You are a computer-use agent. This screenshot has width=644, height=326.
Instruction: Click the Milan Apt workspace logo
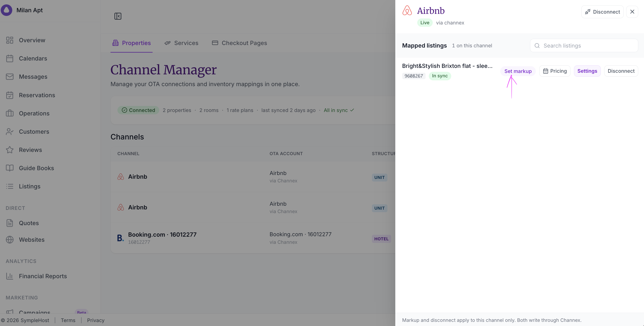6,10
